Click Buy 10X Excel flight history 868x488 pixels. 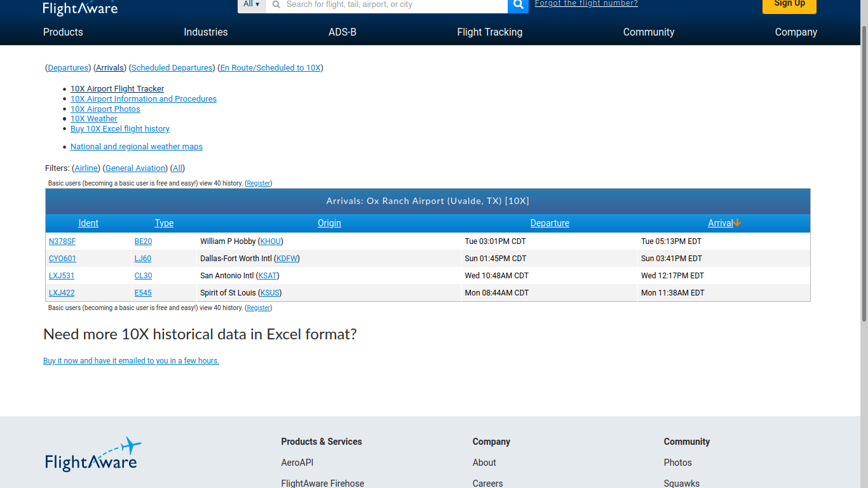(x=120, y=129)
